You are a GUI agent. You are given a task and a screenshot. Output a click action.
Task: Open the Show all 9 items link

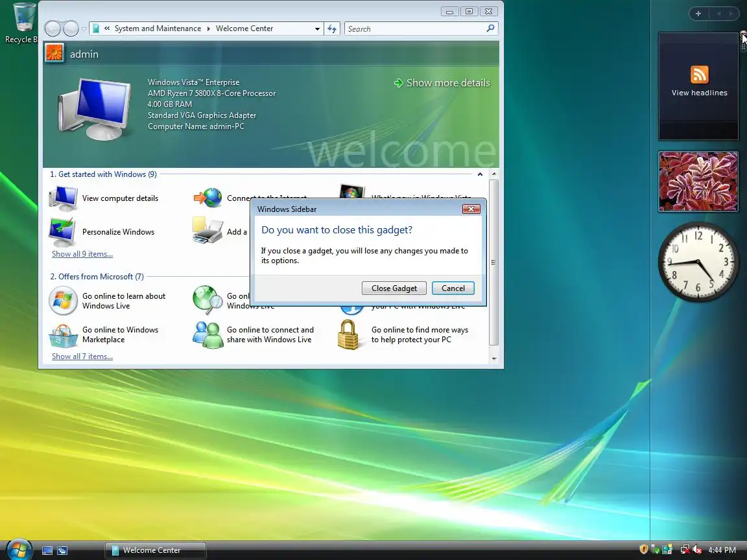click(82, 254)
